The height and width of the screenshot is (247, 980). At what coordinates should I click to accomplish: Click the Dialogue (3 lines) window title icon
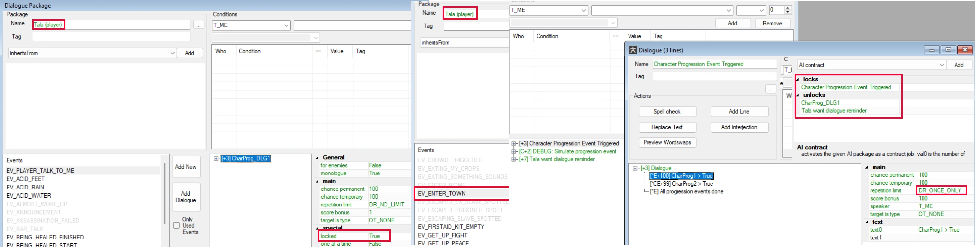click(633, 50)
